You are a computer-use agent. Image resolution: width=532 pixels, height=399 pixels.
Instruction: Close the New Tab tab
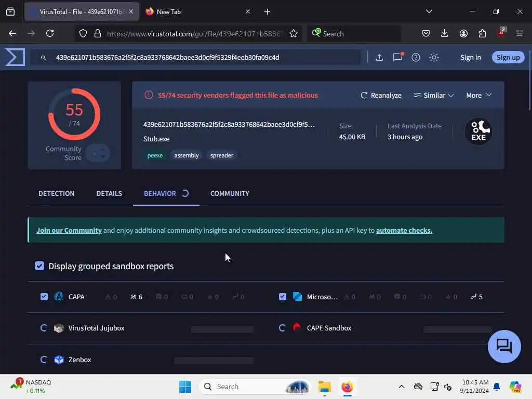248,11
